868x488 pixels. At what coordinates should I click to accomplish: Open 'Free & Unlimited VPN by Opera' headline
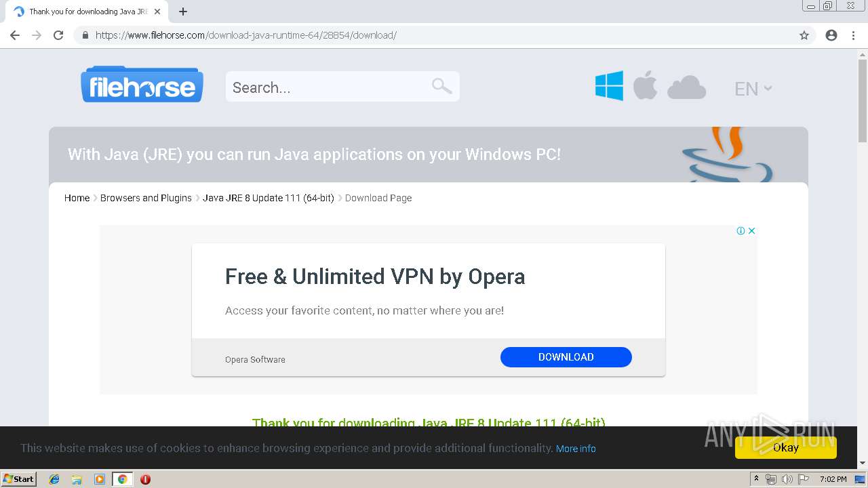375,277
